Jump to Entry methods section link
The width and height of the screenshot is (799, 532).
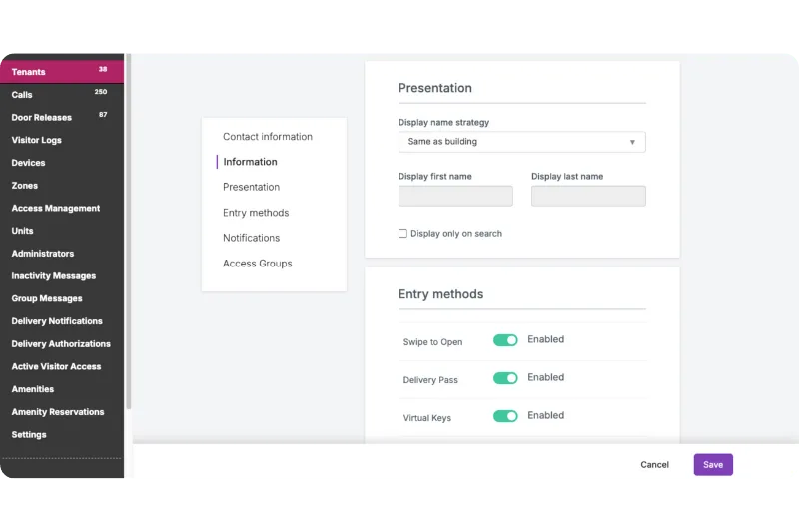256,213
